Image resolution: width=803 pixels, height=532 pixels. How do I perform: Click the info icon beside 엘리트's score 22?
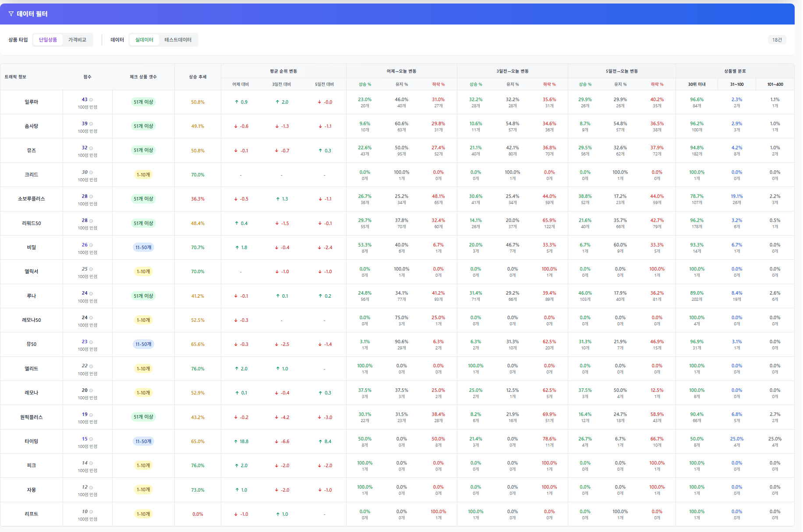[91, 366]
